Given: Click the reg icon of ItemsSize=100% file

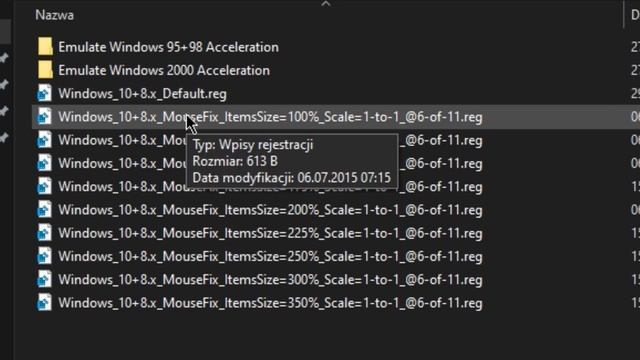Looking at the screenshot, I should (44, 117).
